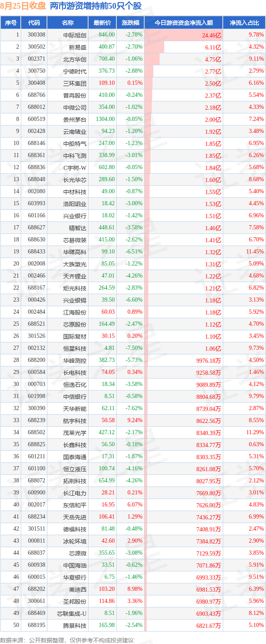The width and height of the screenshot is (266, 644).
Task: Select stock name 贵州茅台
Action: click(75, 119)
